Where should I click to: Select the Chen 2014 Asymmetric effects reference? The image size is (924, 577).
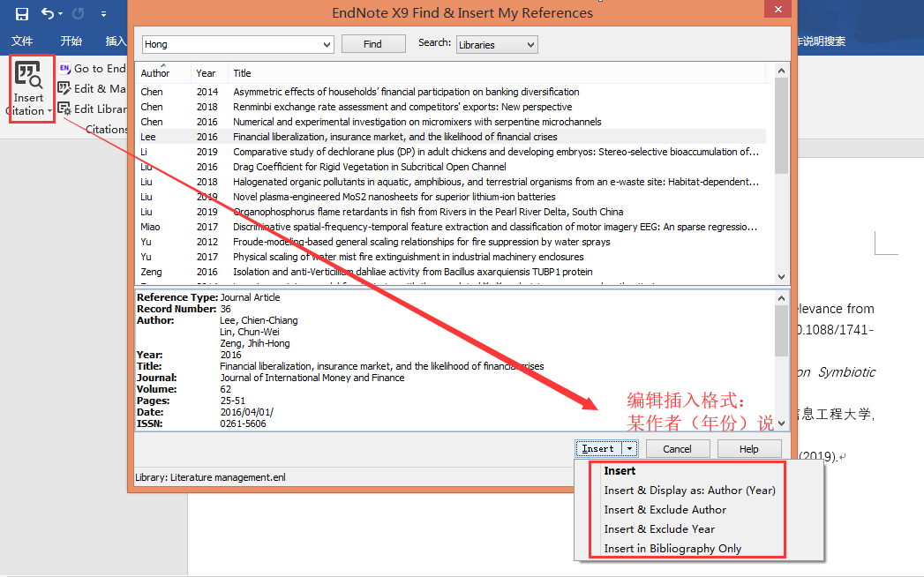[x=451, y=92]
